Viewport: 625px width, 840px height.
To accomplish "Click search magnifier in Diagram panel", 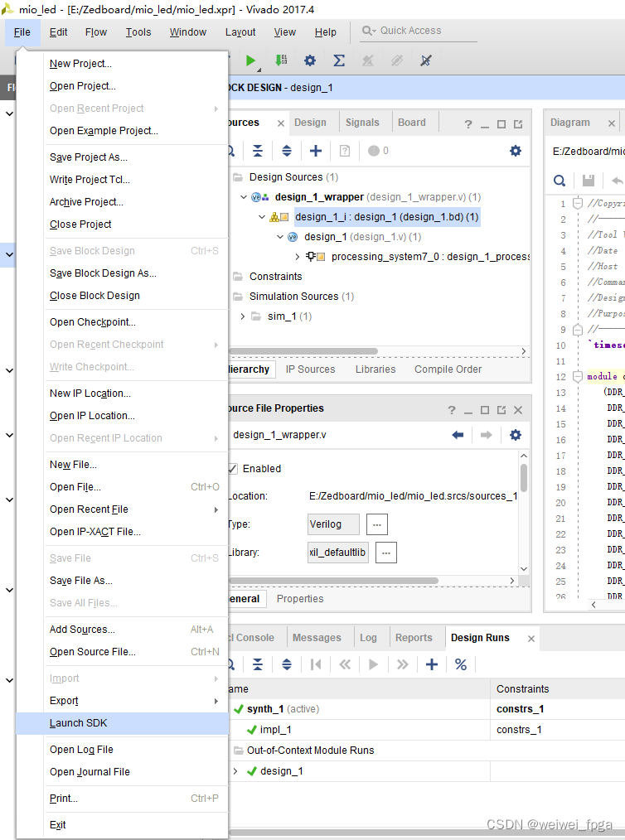I will pos(559,181).
